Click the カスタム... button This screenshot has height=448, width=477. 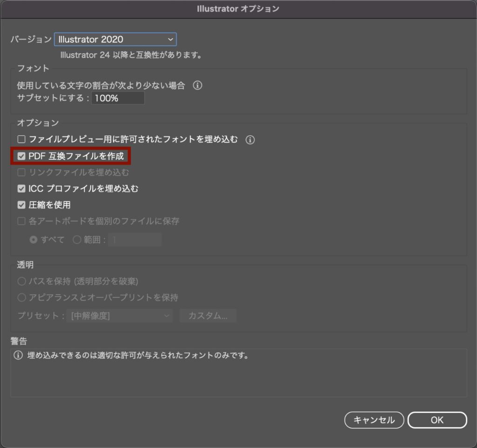click(x=208, y=316)
